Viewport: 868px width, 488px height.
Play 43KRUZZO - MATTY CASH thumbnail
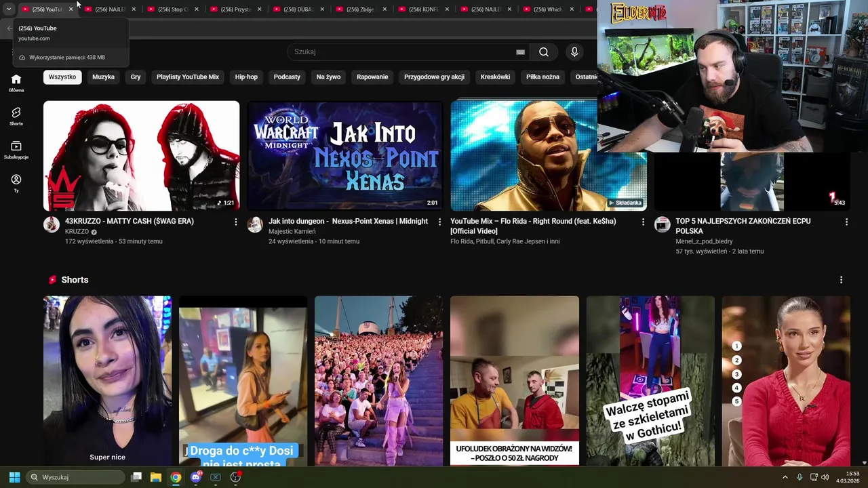(x=141, y=156)
